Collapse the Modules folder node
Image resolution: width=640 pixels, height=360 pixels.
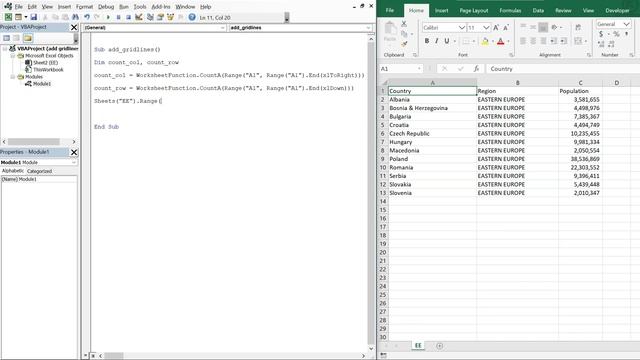click(x=13, y=77)
